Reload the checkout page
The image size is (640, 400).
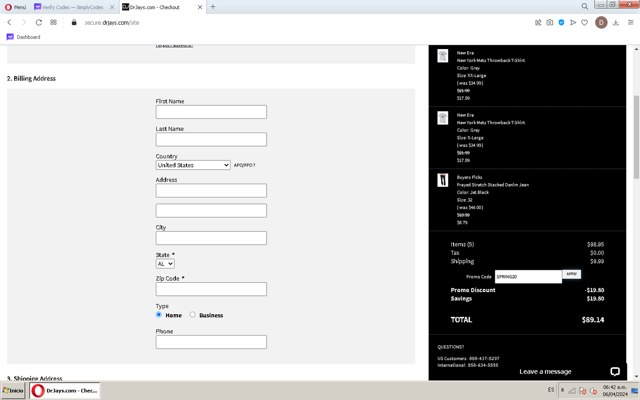coord(39,22)
